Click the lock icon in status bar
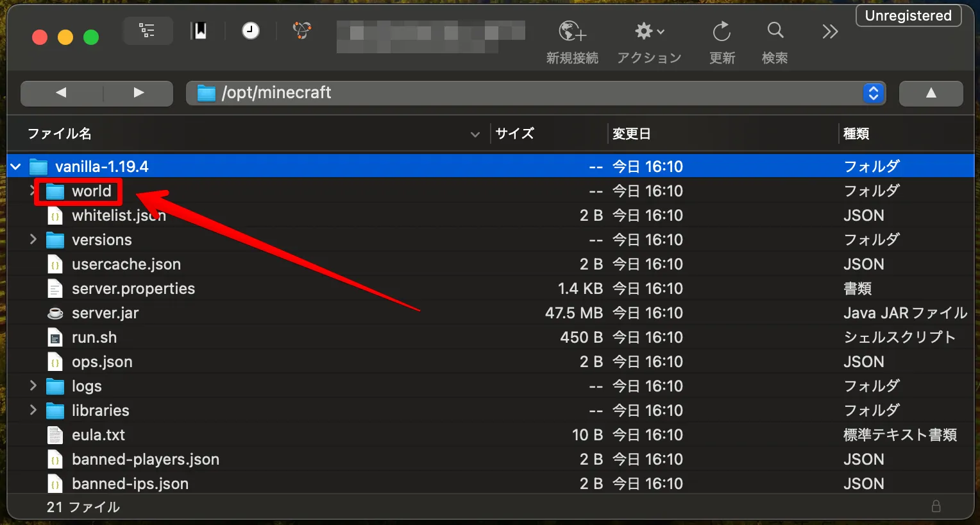Image resolution: width=980 pixels, height=525 pixels. 936,506
